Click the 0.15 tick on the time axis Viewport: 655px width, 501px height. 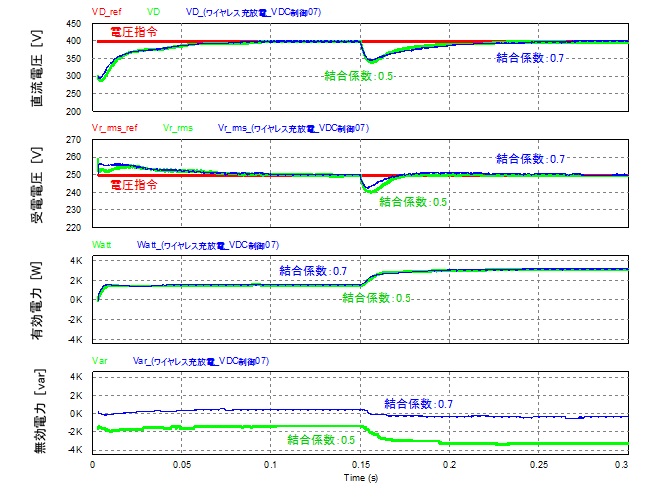tap(359, 466)
